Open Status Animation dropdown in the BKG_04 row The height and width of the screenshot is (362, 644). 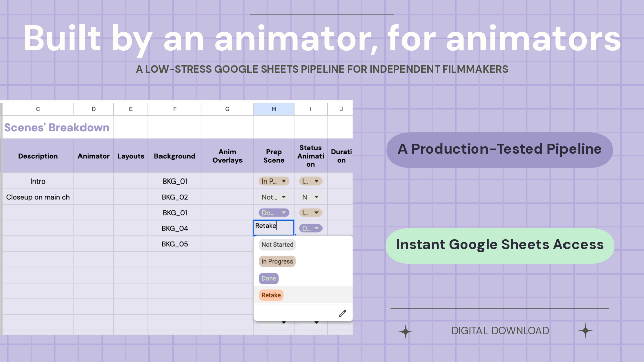click(310, 228)
